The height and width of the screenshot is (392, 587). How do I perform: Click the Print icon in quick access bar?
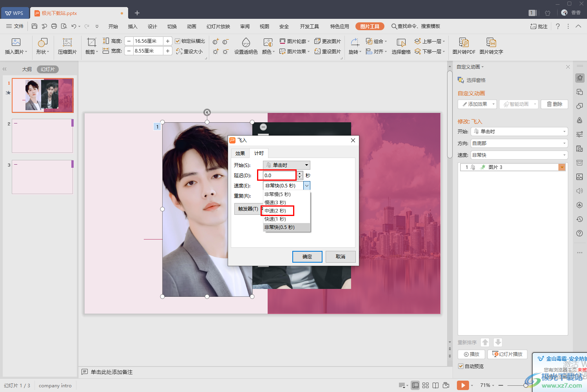point(54,26)
